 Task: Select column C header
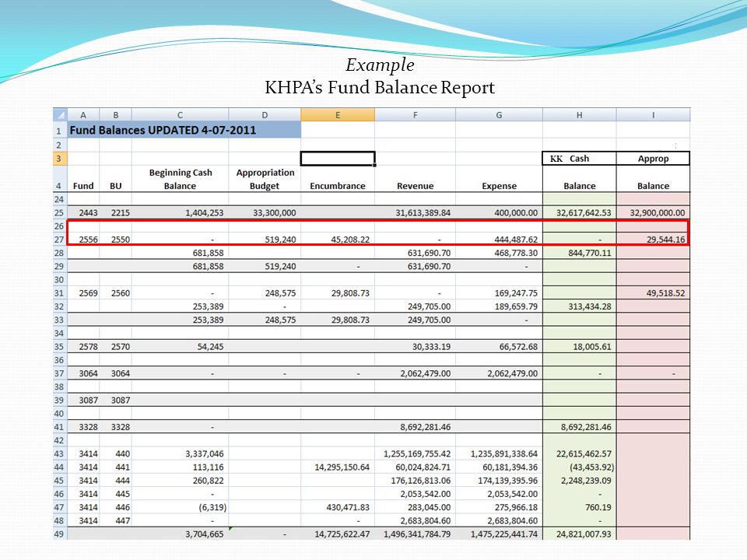[x=180, y=115]
